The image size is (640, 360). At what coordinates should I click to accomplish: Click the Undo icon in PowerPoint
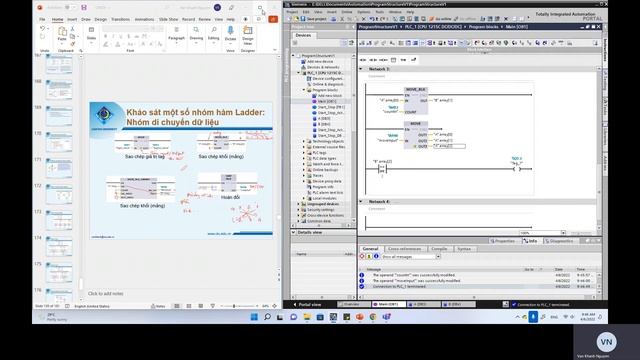tap(42, 28)
